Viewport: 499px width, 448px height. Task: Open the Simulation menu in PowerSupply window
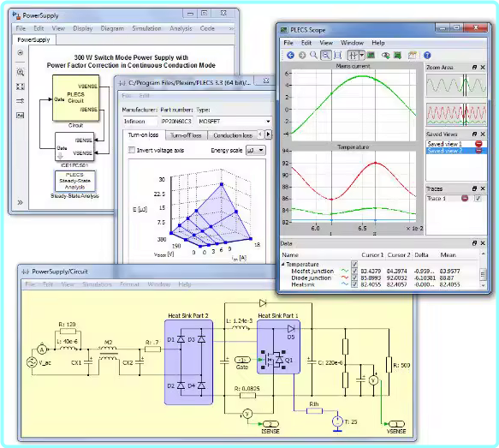[146, 28]
